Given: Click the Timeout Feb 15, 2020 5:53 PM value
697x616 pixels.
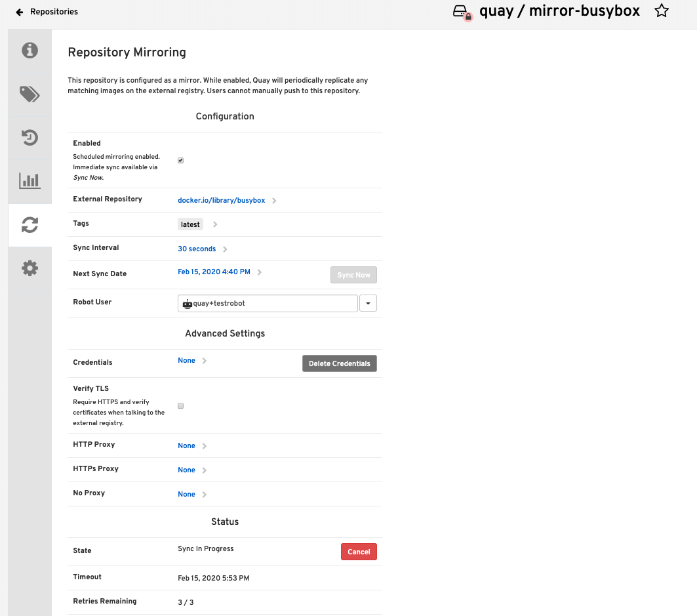Looking at the screenshot, I should click(x=213, y=578).
